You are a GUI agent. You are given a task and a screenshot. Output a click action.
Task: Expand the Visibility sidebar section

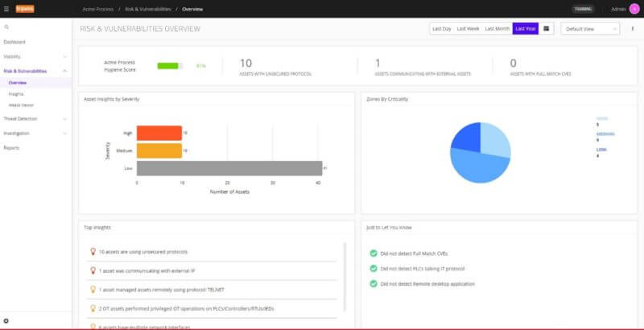point(34,56)
